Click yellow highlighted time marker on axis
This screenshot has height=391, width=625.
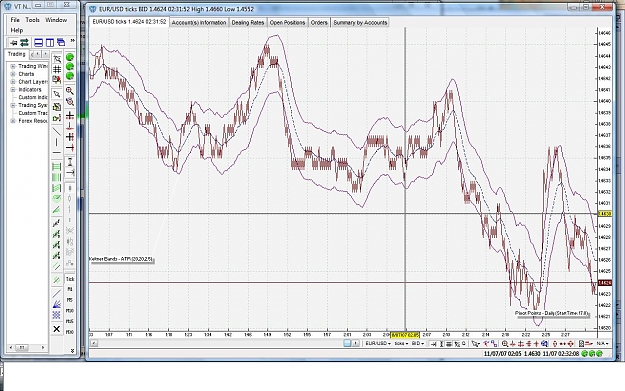click(405, 335)
